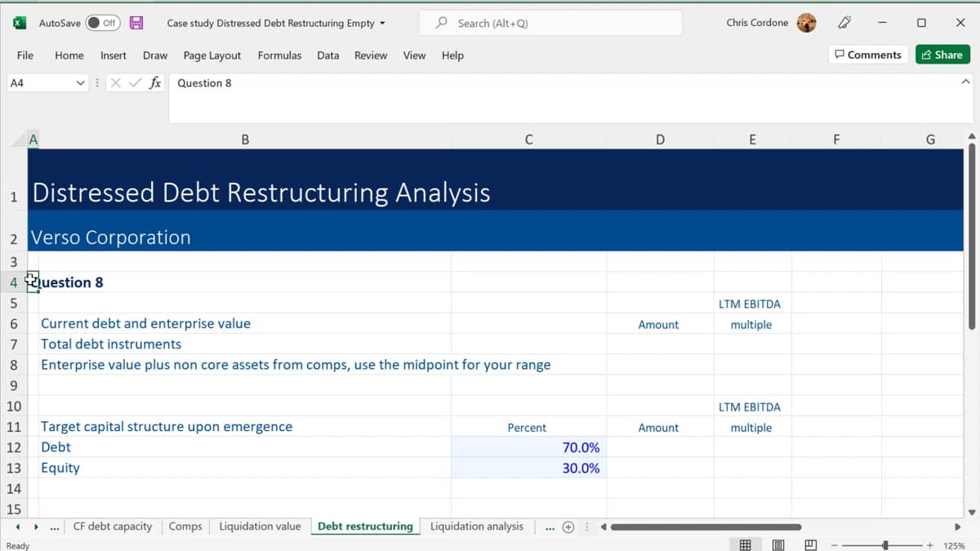
Task: Open the Review ribbon tab
Action: (371, 56)
